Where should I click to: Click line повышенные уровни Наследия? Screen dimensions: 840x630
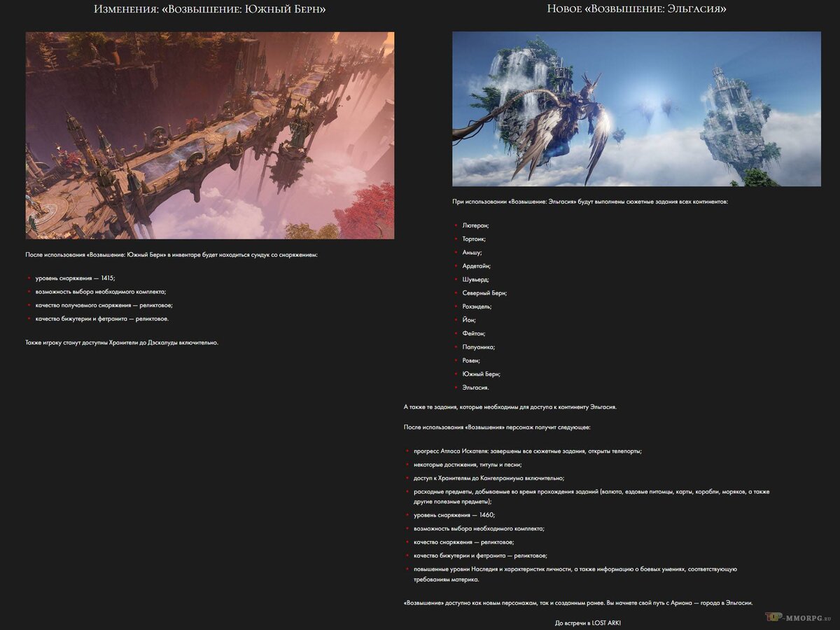575,574
